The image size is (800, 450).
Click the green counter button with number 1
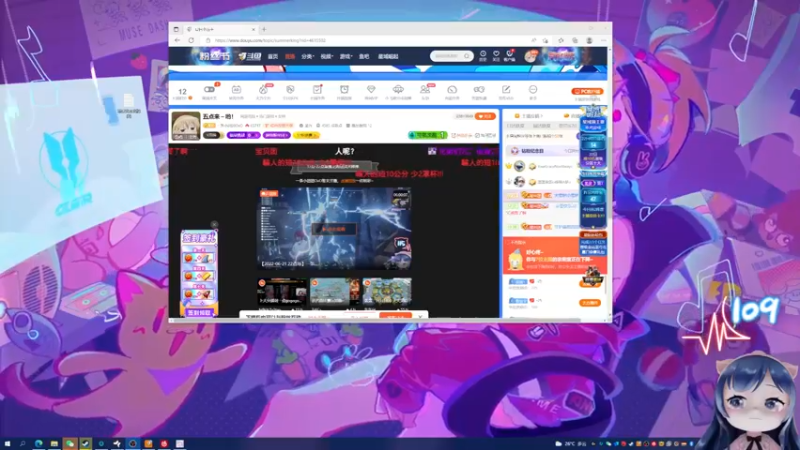[428, 135]
